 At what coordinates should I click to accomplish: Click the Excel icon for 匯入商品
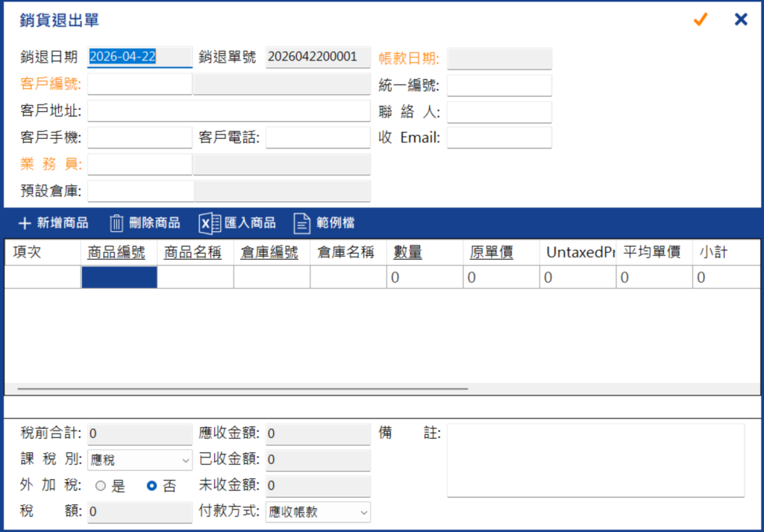click(210, 224)
